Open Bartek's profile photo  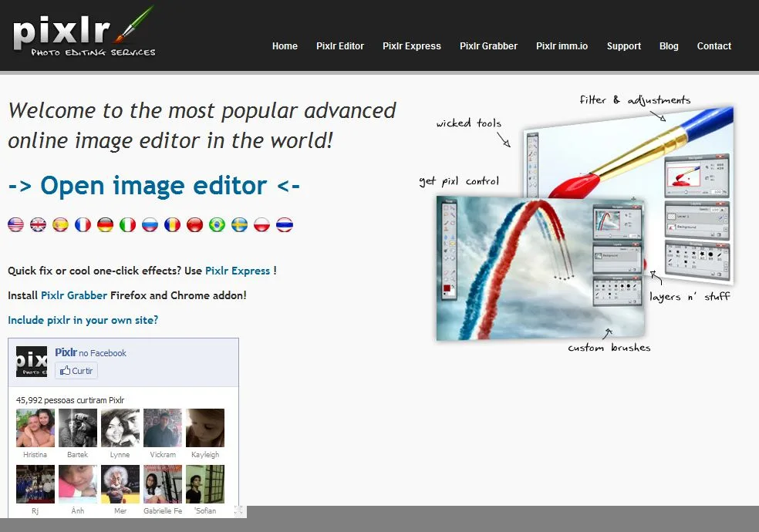(x=78, y=428)
